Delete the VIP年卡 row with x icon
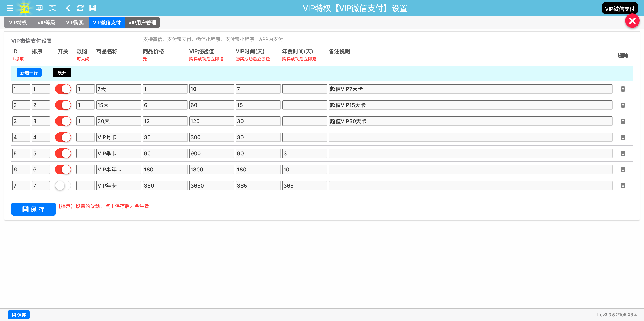Image resolution: width=644 pixels, height=321 pixels. click(623, 186)
